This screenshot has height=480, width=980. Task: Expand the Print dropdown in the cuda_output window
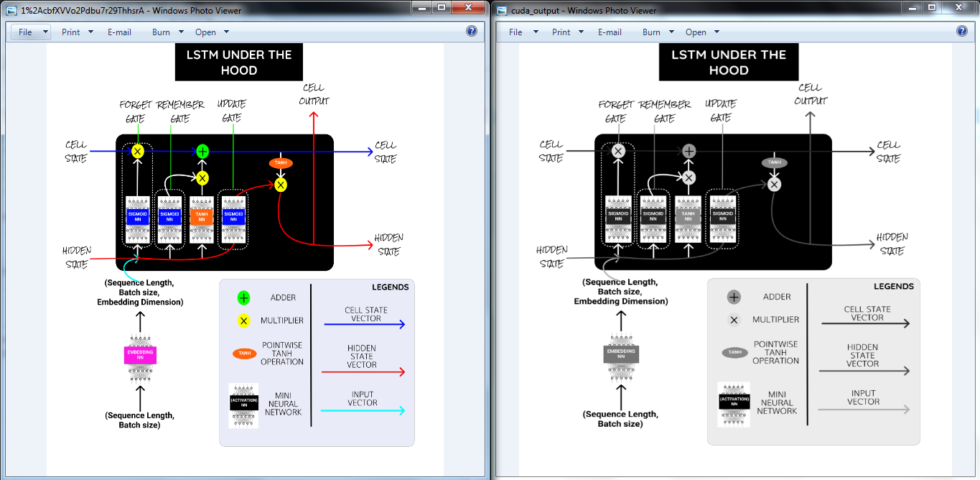[568, 32]
